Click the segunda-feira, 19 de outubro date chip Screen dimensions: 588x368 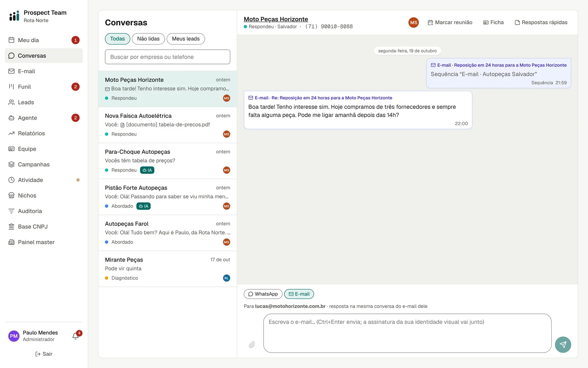[x=408, y=51]
